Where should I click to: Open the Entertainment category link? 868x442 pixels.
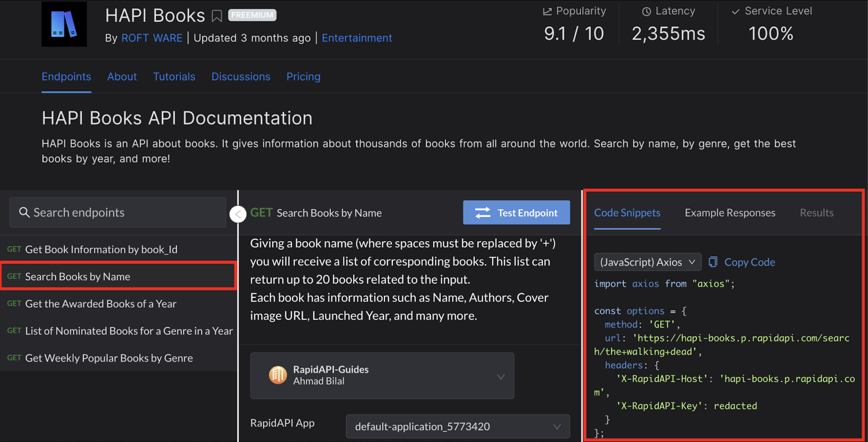(357, 38)
